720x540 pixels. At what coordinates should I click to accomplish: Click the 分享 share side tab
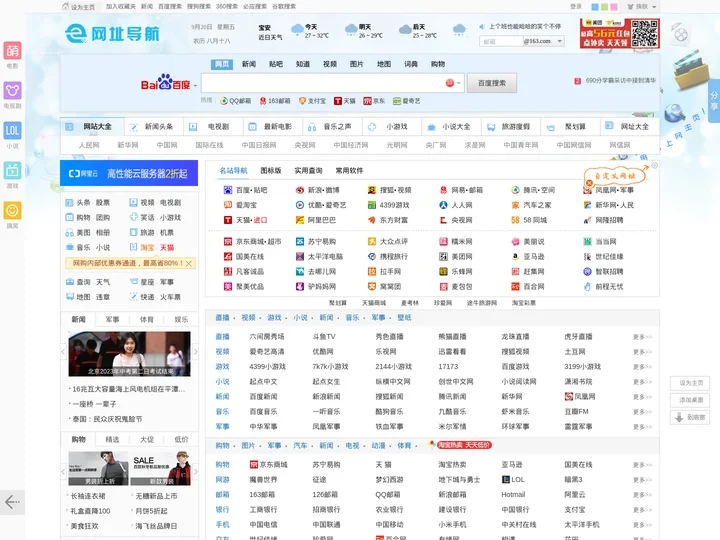[x=714, y=101]
